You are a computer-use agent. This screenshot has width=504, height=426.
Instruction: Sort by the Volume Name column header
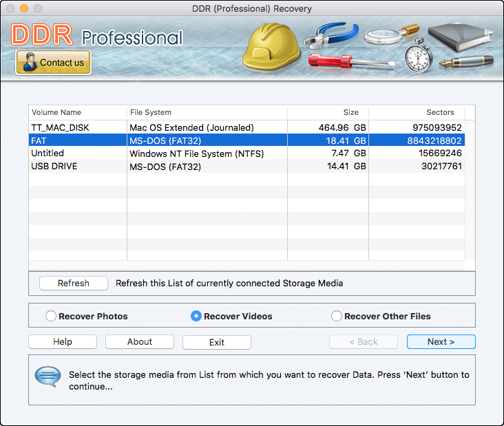(78, 112)
